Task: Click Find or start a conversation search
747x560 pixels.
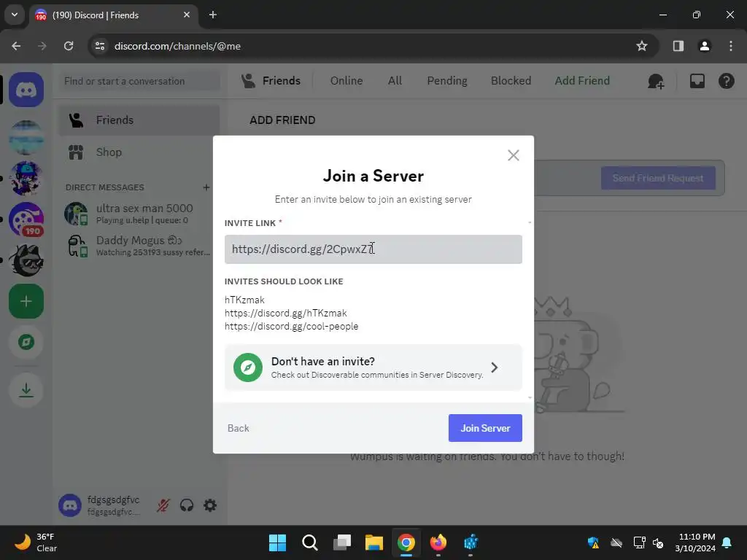Action: 139,81
